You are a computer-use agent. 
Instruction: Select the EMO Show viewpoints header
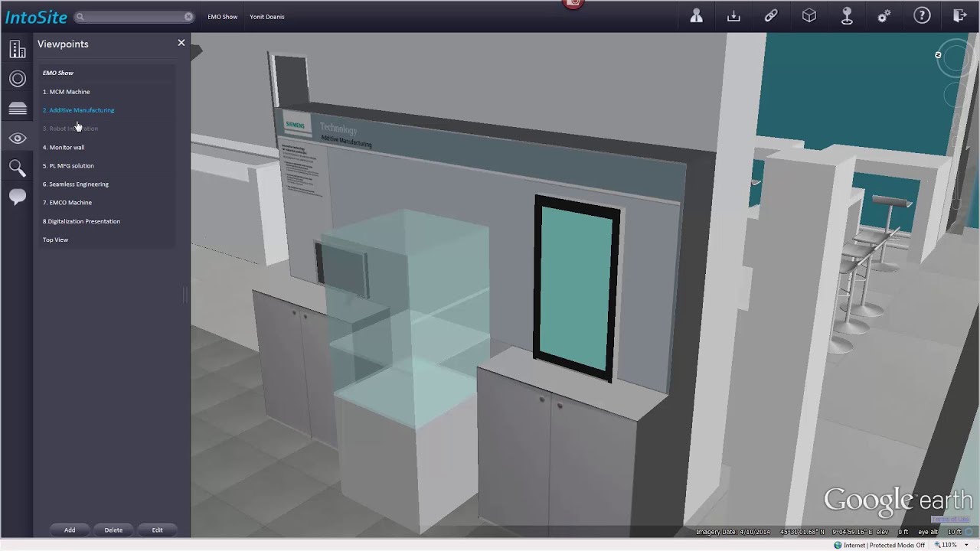pyautogui.click(x=58, y=73)
